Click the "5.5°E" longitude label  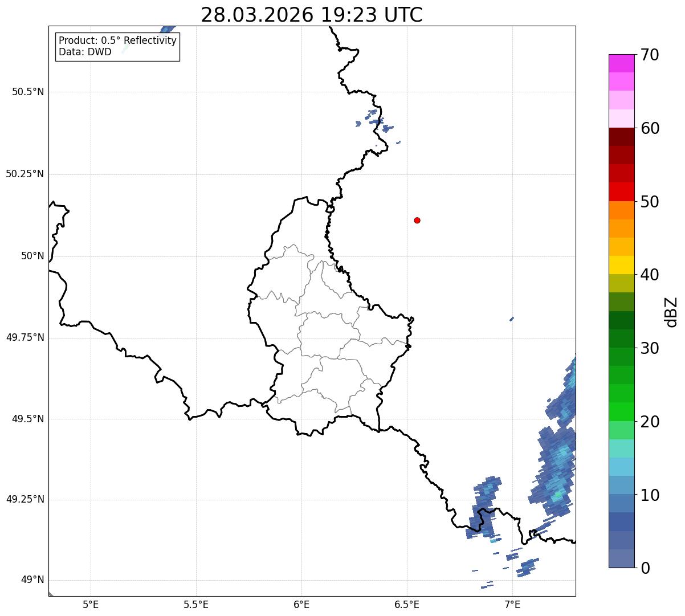pyautogui.click(x=196, y=604)
